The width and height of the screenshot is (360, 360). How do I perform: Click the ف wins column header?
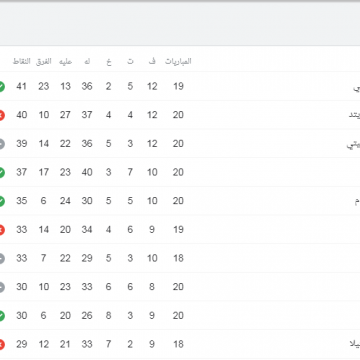coord(152,61)
